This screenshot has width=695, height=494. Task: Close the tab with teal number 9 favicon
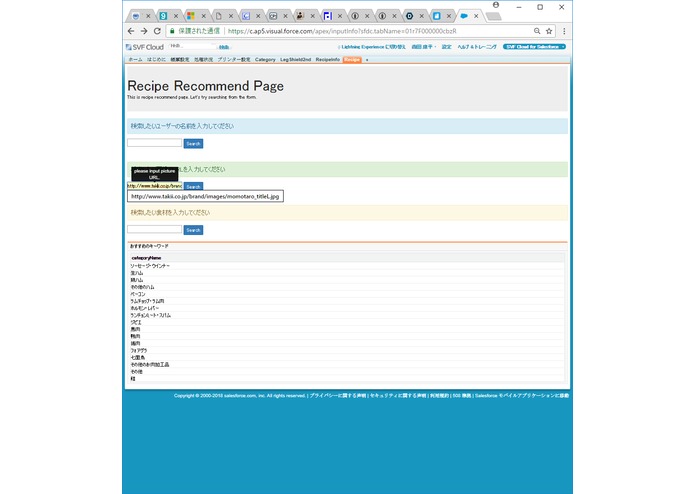176,16
